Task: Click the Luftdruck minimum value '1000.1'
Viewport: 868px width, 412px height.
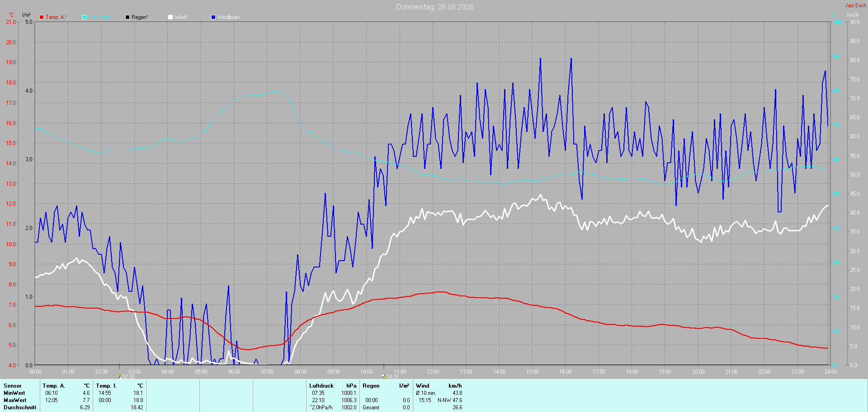Action: click(349, 393)
